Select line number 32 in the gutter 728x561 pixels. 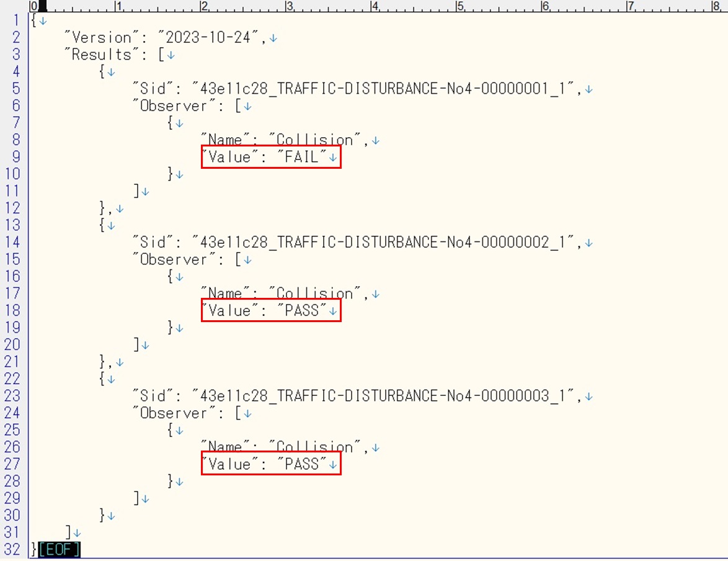click(12, 549)
